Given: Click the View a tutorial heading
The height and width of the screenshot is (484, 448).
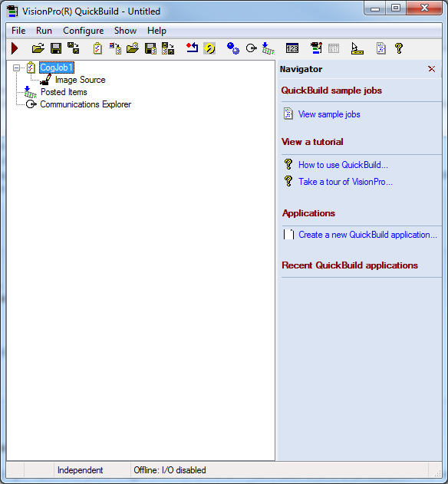Looking at the screenshot, I should pyautogui.click(x=312, y=142).
